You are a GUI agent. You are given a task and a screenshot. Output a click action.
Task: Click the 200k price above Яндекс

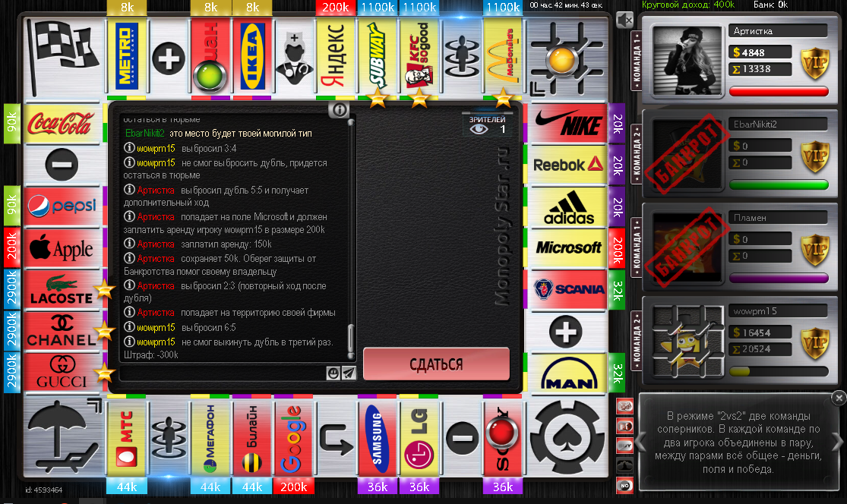click(x=336, y=8)
